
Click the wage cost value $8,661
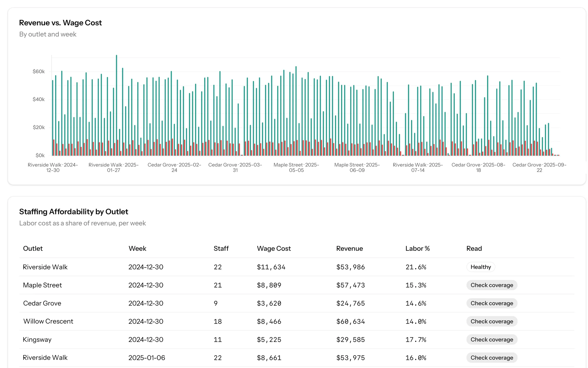coord(269,358)
